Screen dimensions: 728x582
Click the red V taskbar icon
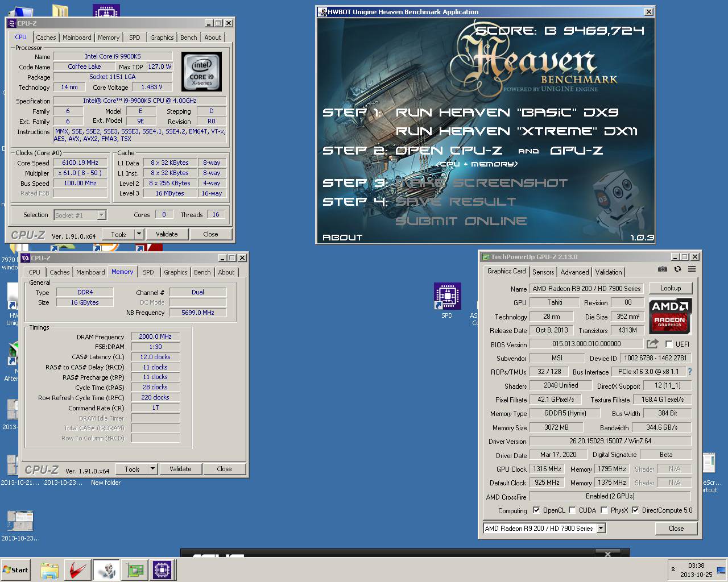[x=78, y=570]
